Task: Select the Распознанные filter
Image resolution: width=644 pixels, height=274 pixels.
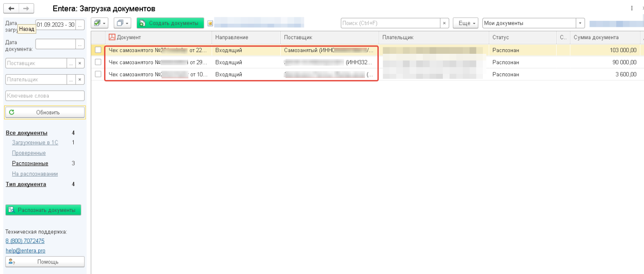Action: 30,163
